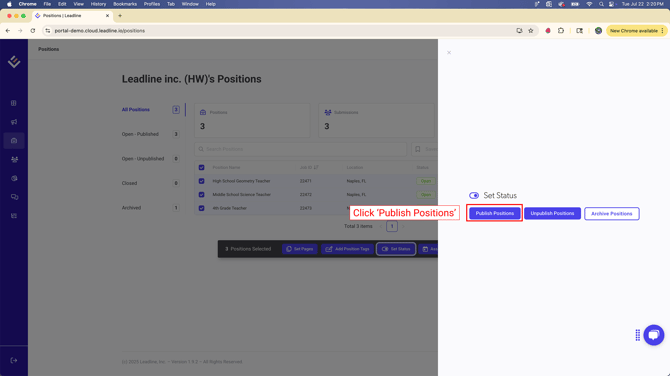
Task: Click the Search Positions field
Action: pos(300,149)
